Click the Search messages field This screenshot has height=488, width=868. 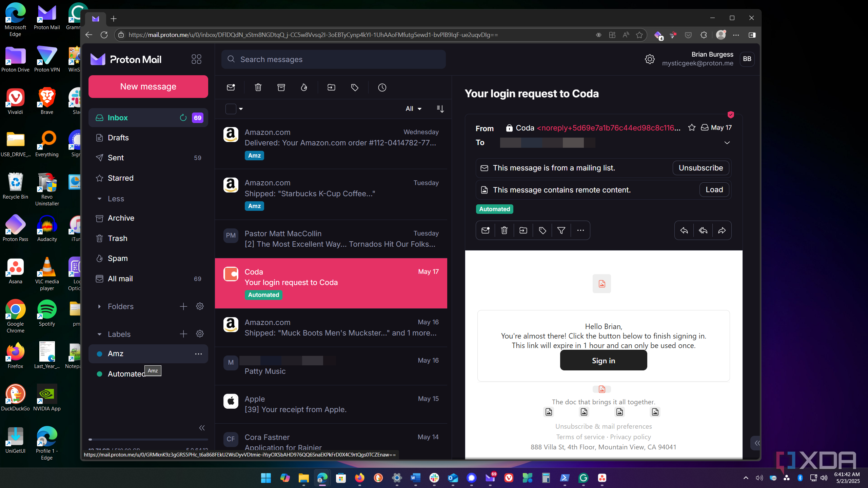pyautogui.click(x=333, y=59)
